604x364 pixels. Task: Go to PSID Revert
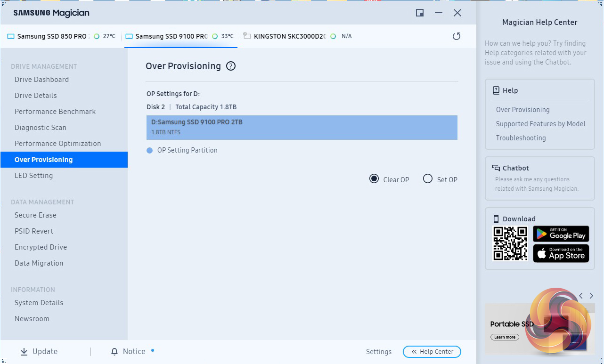pyautogui.click(x=34, y=231)
